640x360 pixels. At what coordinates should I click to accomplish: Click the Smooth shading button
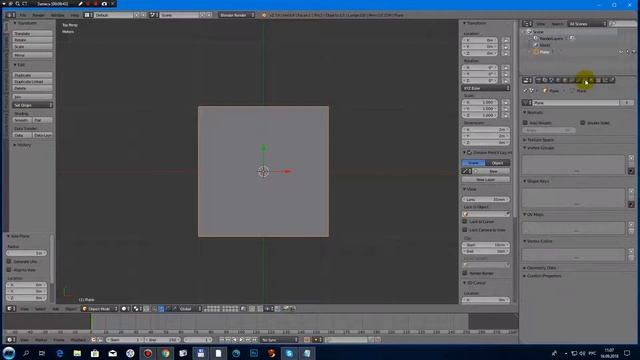22,120
